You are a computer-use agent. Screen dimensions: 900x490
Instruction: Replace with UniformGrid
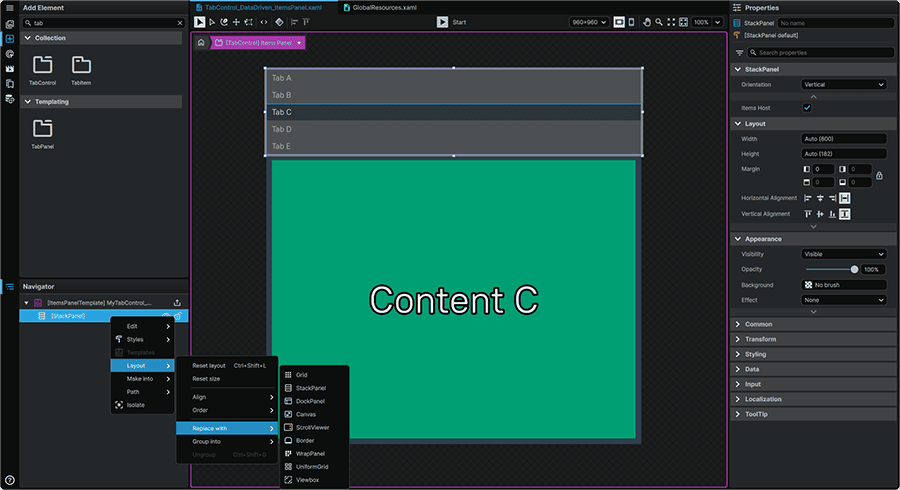pyautogui.click(x=314, y=466)
